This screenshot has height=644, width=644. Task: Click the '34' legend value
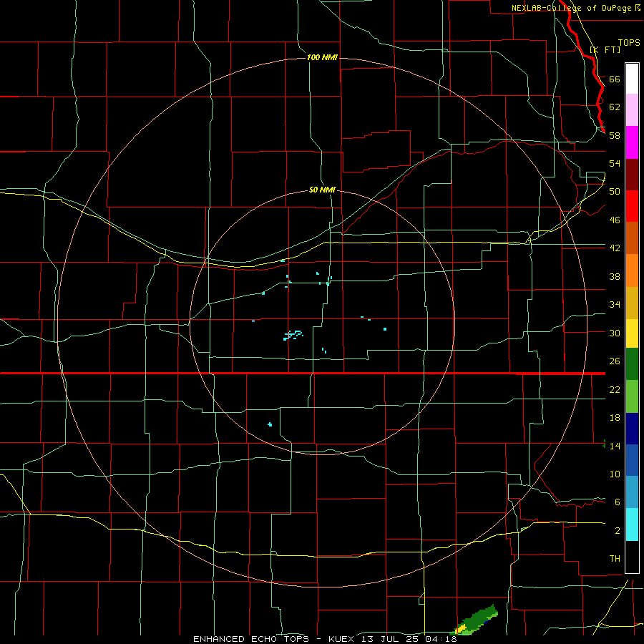point(615,304)
